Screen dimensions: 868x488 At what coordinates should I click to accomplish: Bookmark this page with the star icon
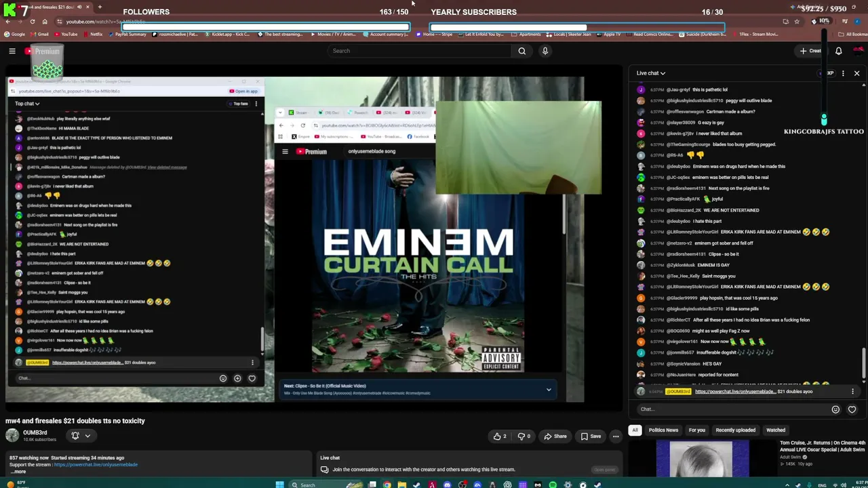pos(797,22)
